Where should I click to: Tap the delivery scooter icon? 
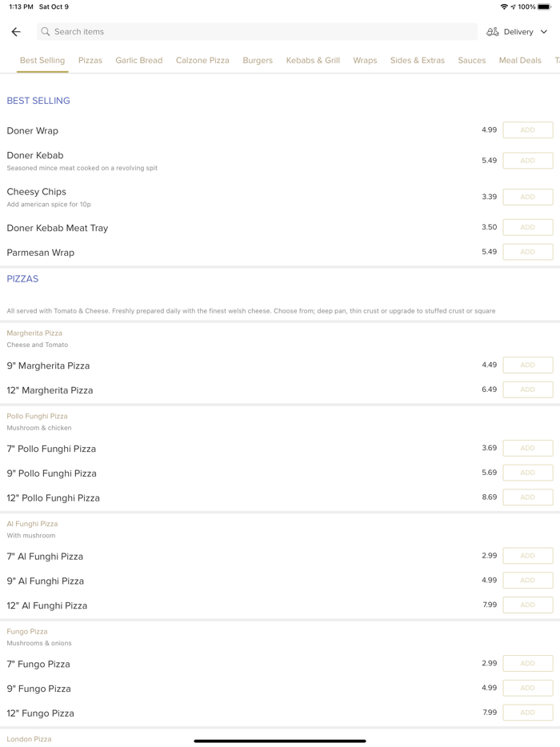tap(493, 32)
